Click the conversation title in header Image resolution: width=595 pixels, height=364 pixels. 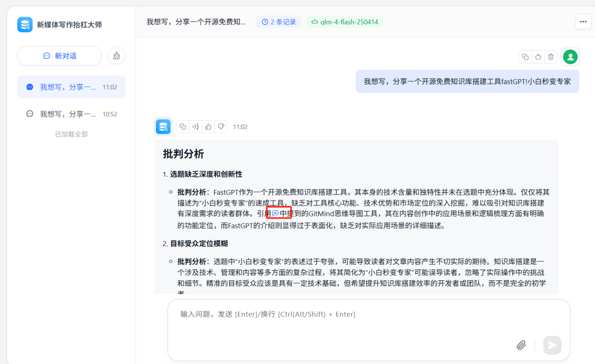[x=196, y=22]
